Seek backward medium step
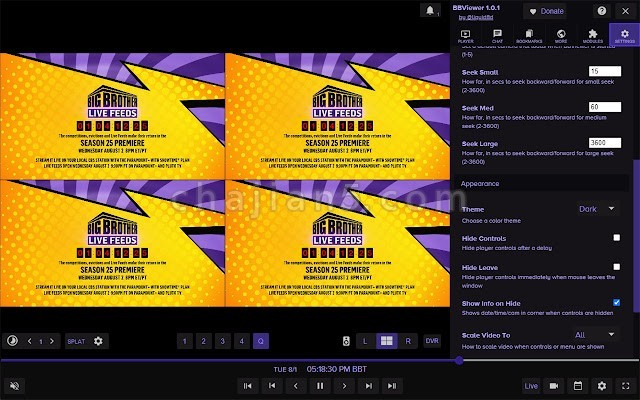Viewport: 640px width, 400px height. pos(272,386)
